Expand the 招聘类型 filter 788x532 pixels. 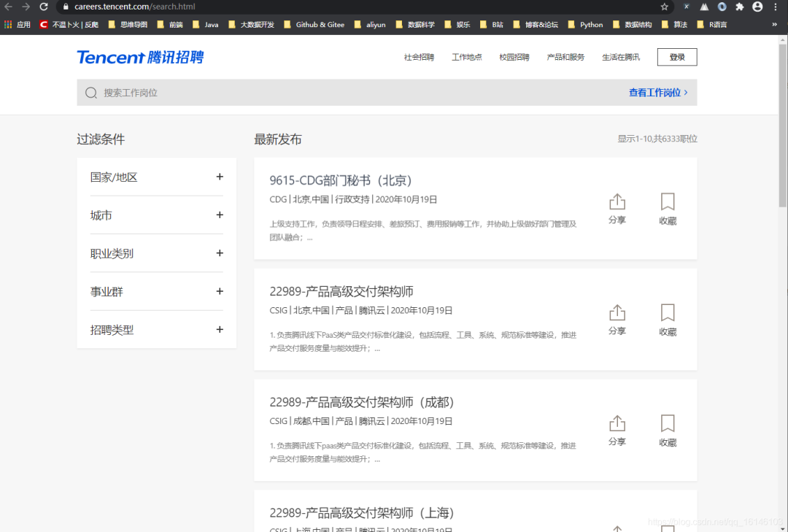pos(156,330)
